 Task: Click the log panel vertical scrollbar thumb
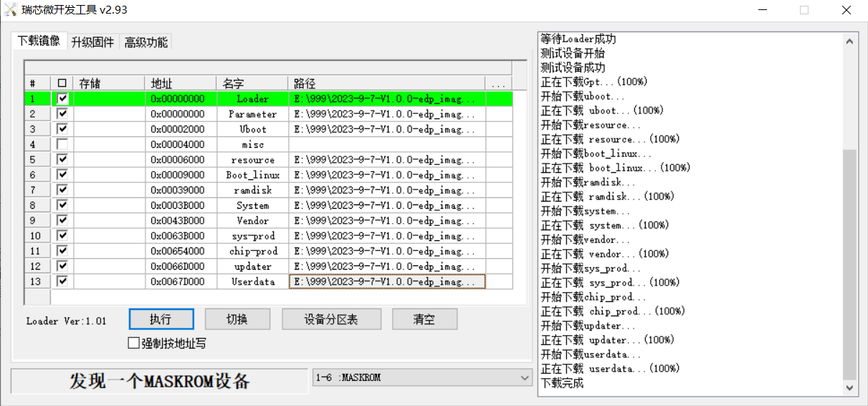pos(849,264)
